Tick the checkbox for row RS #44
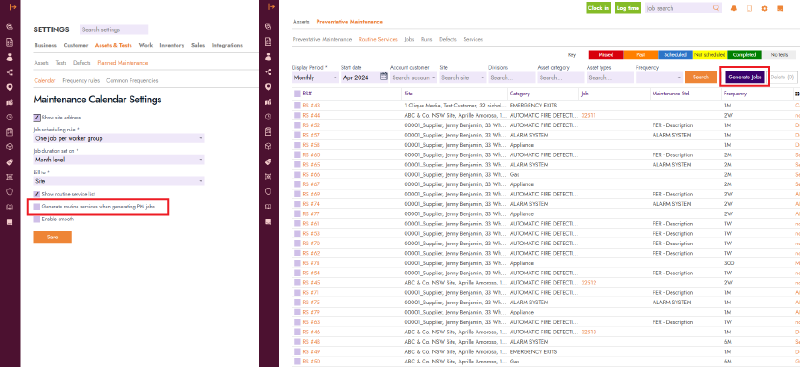800x367 pixels. tap(297, 115)
